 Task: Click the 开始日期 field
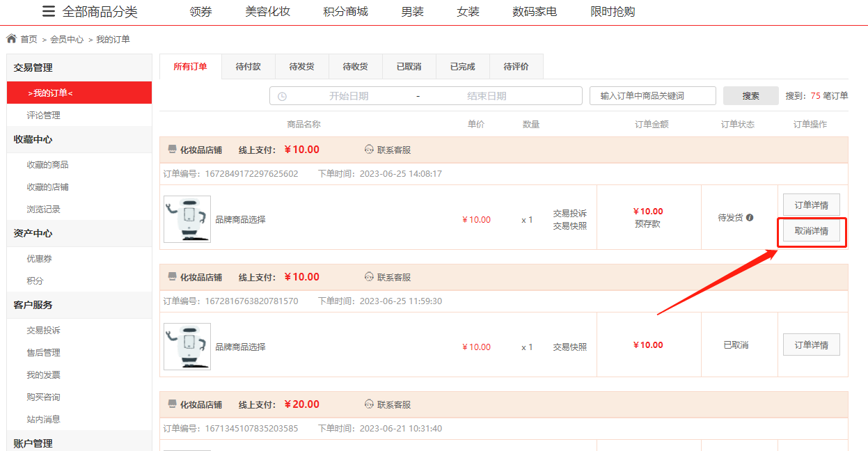pos(349,96)
